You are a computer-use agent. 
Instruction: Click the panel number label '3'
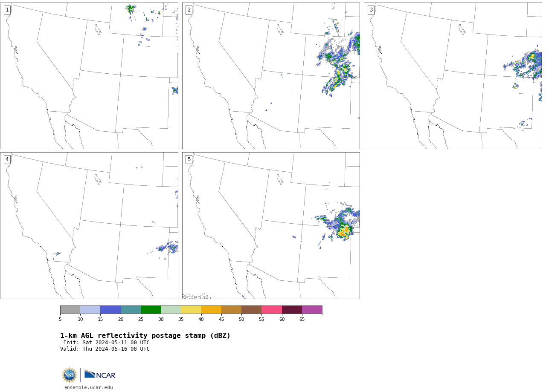click(x=371, y=10)
